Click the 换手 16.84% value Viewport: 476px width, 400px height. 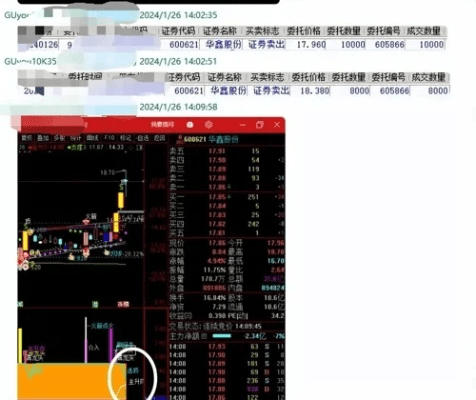tap(215, 298)
